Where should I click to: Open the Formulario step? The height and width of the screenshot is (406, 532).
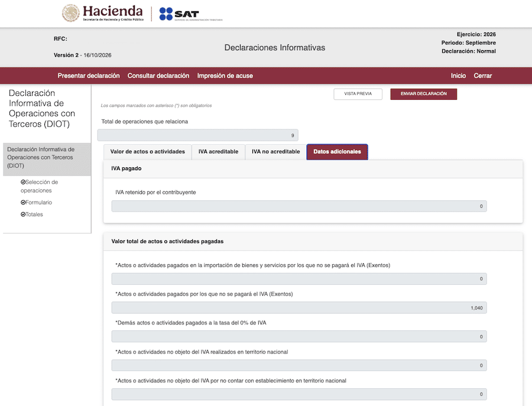(x=38, y=203)
